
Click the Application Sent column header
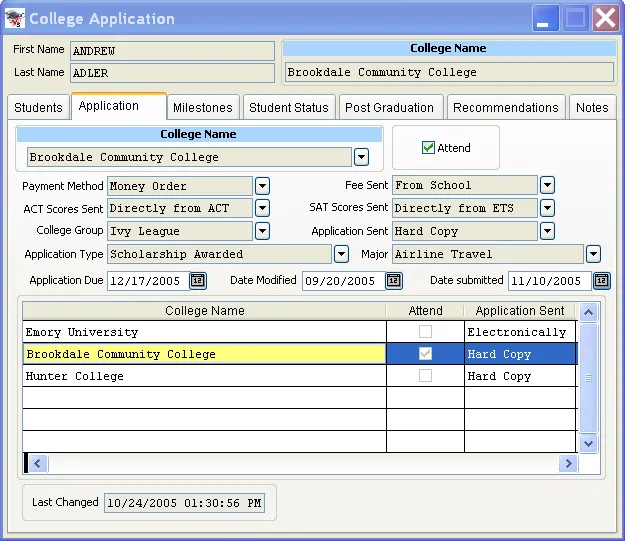pyautogui.click(x=520, y=311)
